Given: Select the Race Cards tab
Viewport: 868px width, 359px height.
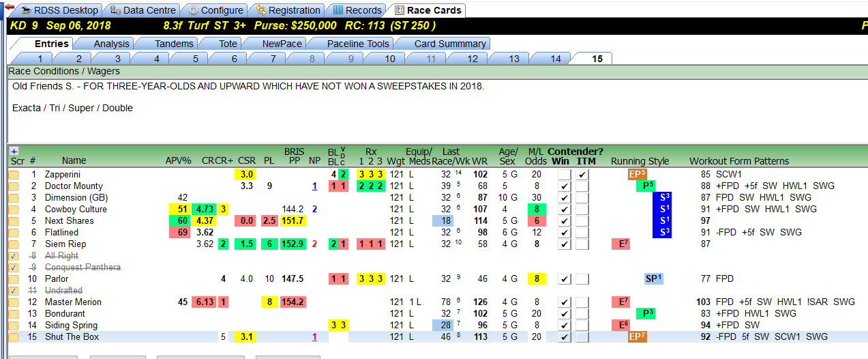Looking at the screenshot, I should (x=426, y=10).
